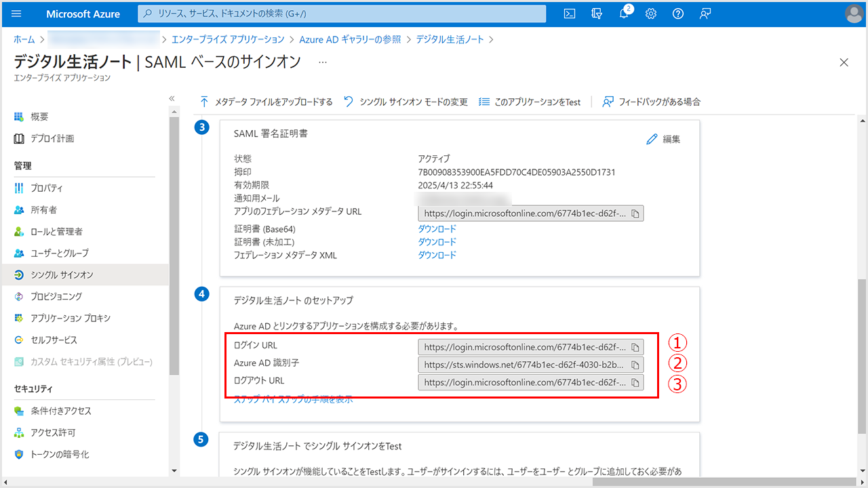Copy the Azure AD 識別子 value
The image size is (868, 488).
635,365
